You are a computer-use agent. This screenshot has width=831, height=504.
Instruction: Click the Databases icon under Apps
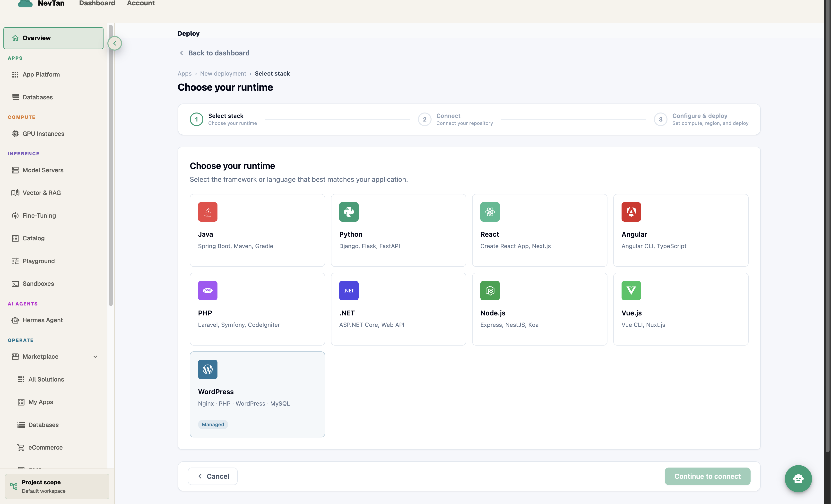(15, 97)
